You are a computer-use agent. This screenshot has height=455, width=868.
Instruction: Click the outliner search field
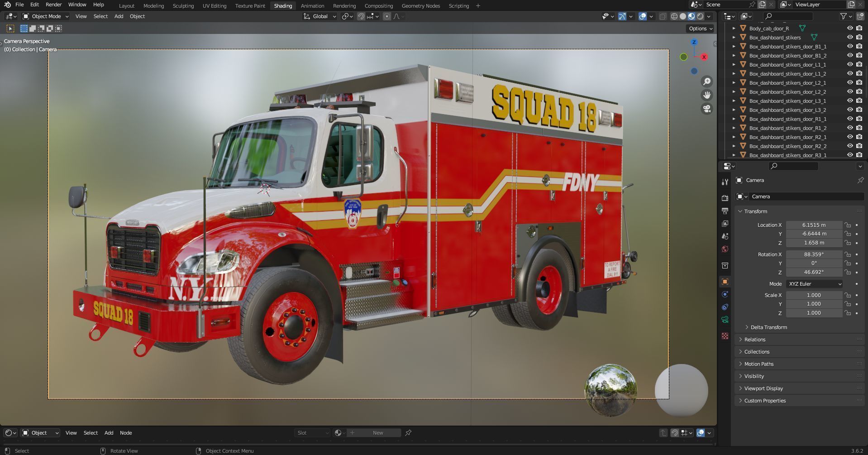click(x=787, y=16)
